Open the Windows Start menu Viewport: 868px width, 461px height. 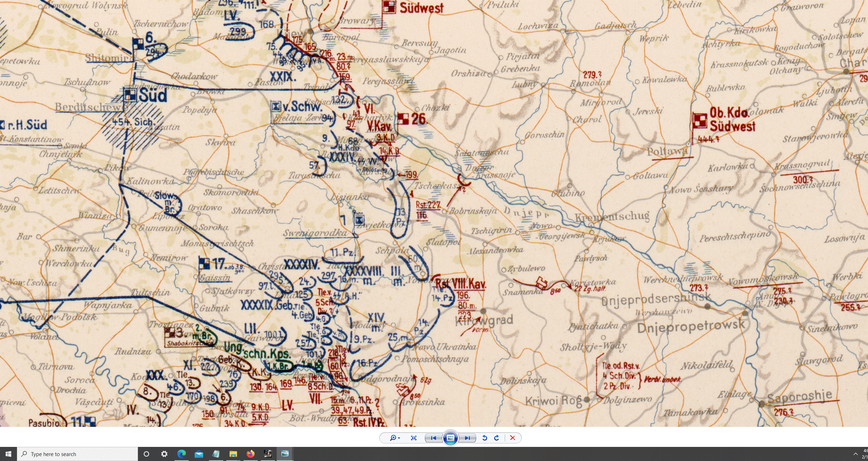[8, 454]
